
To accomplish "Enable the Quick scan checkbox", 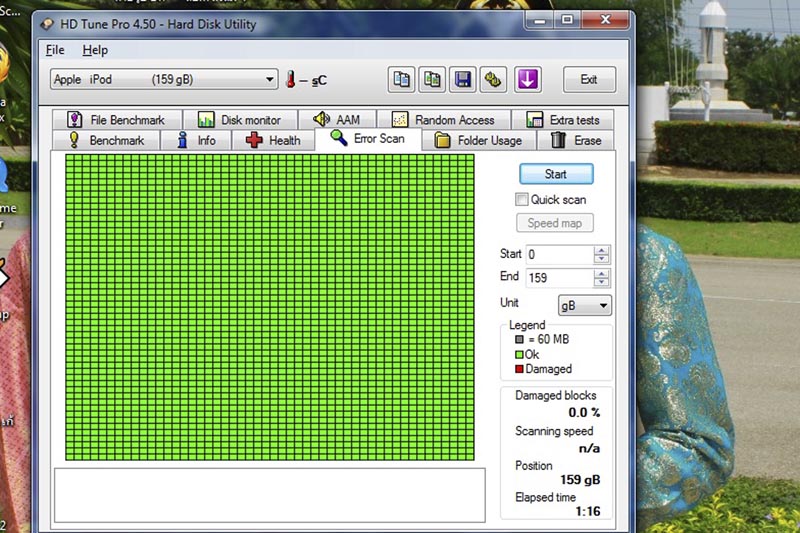I will coord(522,200).
